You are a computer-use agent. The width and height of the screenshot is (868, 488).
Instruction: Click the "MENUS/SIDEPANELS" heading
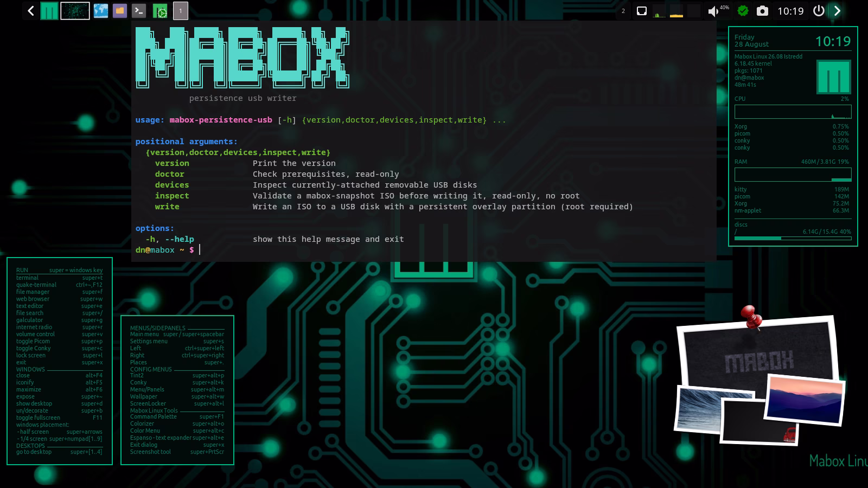pos(158,328)
